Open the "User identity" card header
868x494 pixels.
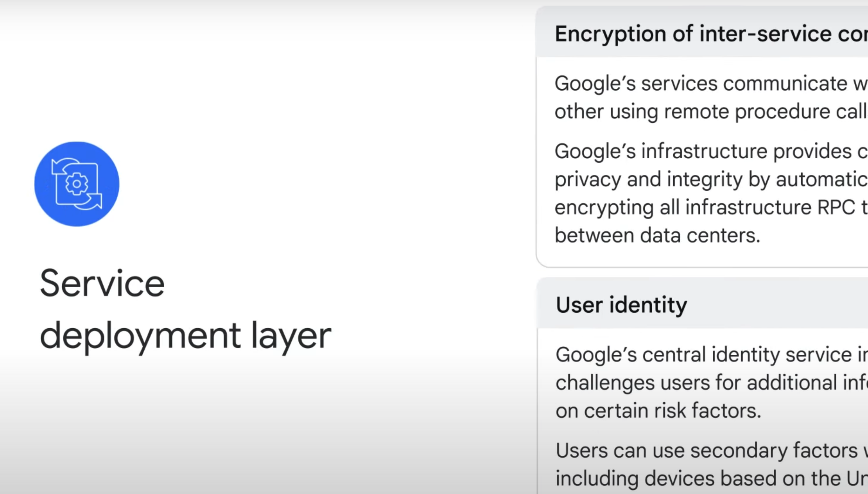pyautogui.click(x=621, y=305)
